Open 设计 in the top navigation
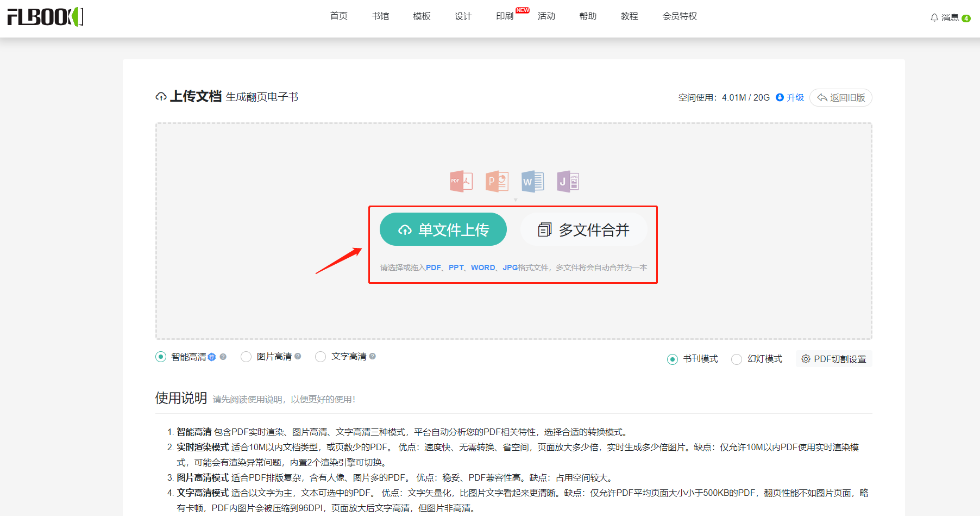This screenshot has height=516, width=980. (x=463, y=16)
